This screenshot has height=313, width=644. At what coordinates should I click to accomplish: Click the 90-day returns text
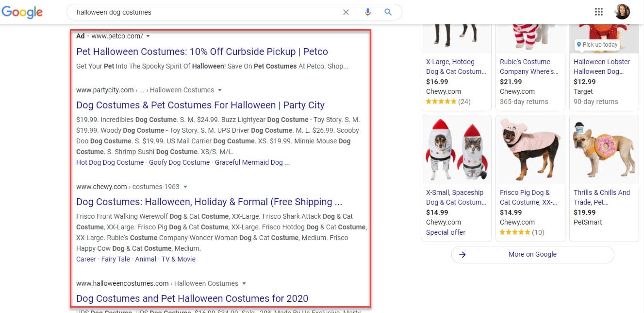point(596,102)
